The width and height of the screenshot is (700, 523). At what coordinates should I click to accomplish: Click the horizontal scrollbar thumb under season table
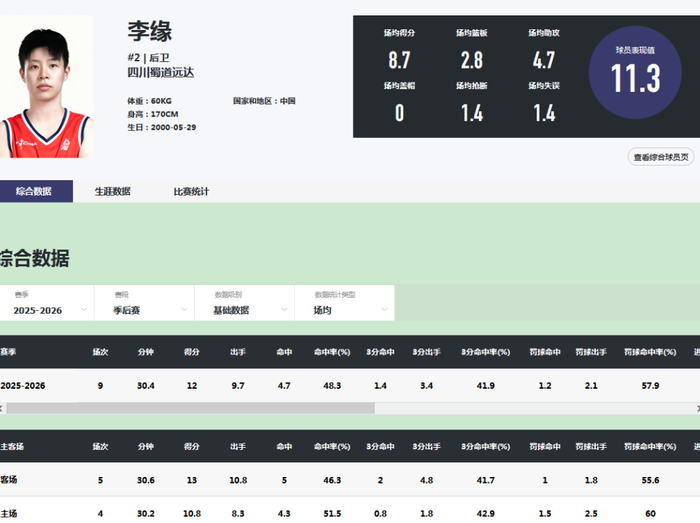point(190,408)
